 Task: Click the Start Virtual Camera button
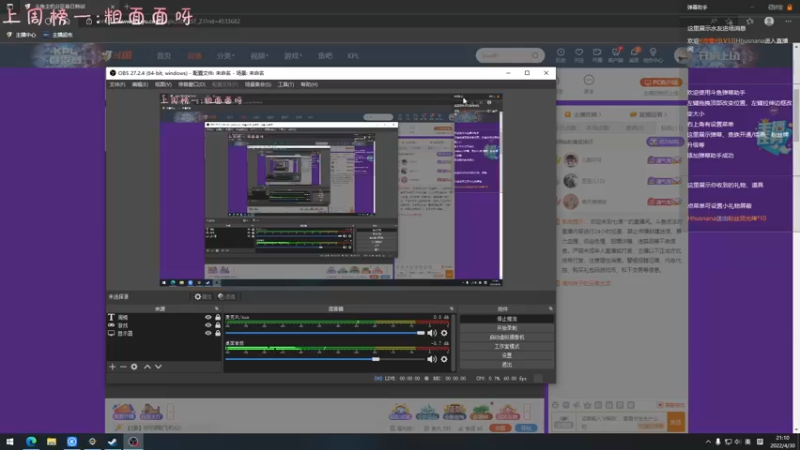pyautogui.click(x=507, y=337)
